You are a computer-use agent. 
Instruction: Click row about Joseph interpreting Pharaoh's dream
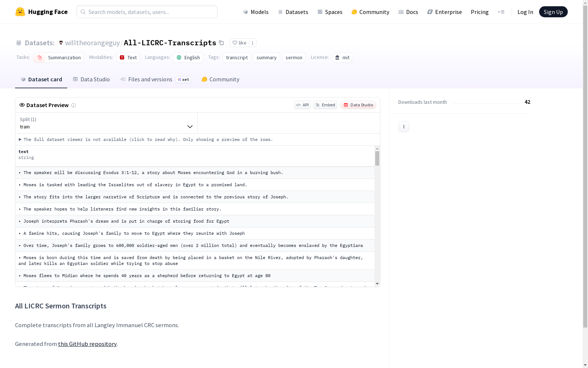click(195, 221)
